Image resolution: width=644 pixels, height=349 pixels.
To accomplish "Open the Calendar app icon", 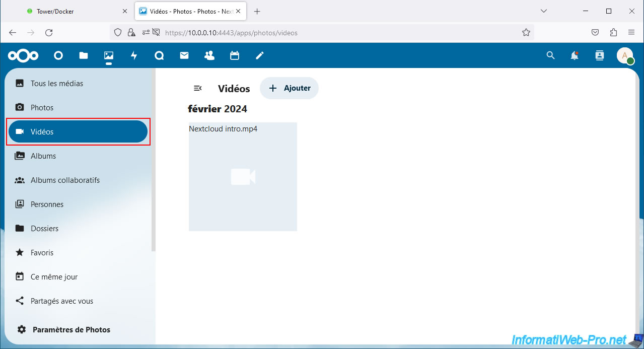I will point(235,56).
